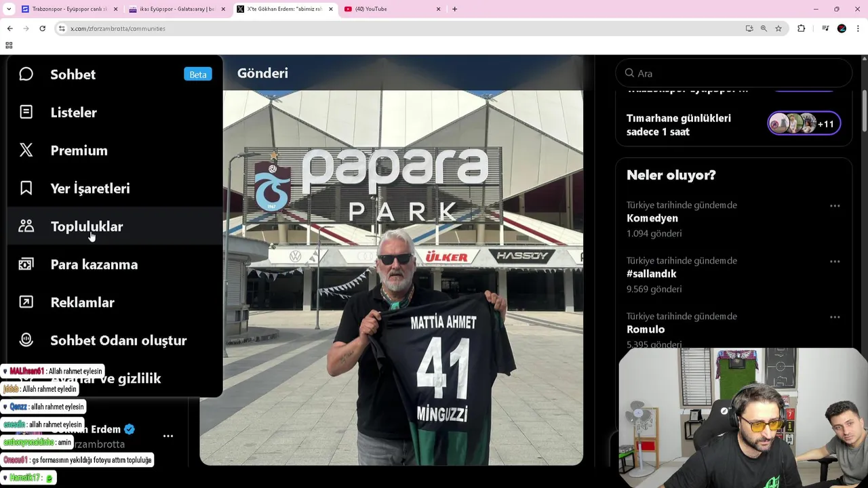
Task: Click the Listeler list icon
Action: point(26,112)
